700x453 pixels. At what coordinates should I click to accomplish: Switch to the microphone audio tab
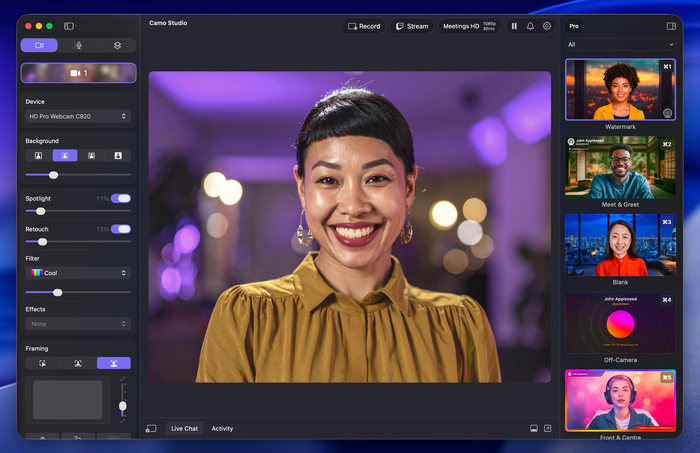78,45
